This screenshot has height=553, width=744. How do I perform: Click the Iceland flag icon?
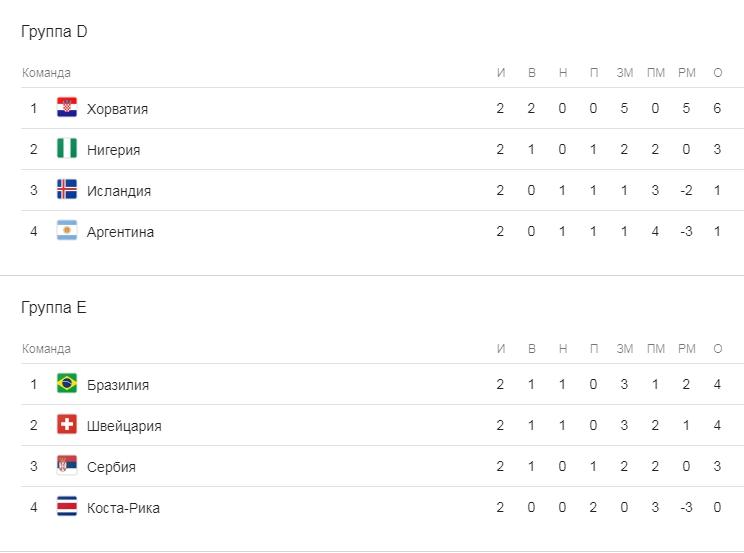pos(67,190)
